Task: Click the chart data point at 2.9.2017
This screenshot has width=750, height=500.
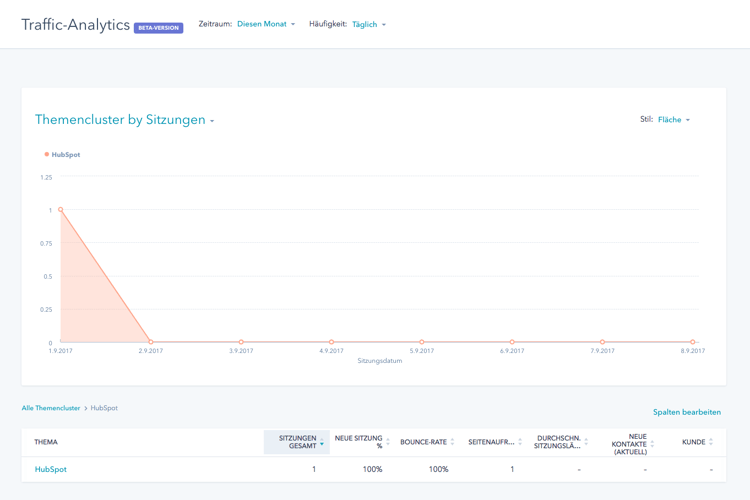Action: click(x=151, y=342)
